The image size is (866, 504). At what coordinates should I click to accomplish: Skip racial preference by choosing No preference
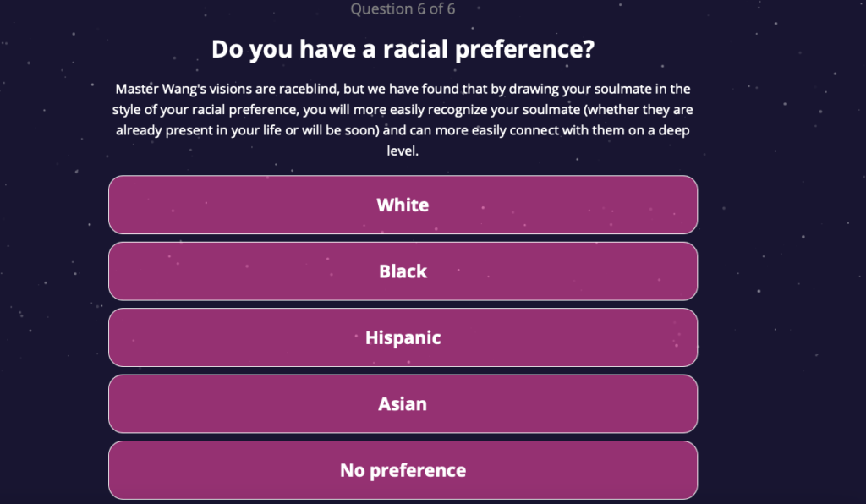point(403,470)
